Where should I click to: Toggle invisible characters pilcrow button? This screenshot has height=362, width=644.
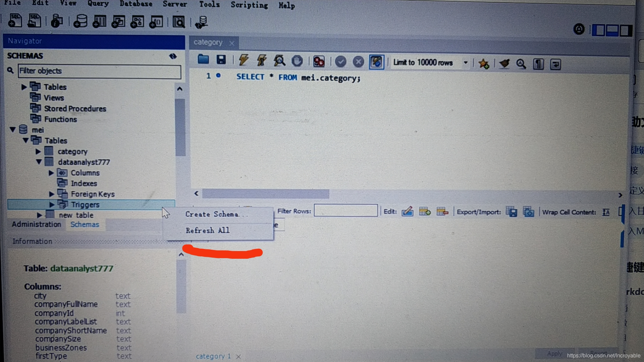(x=538, y=64)
